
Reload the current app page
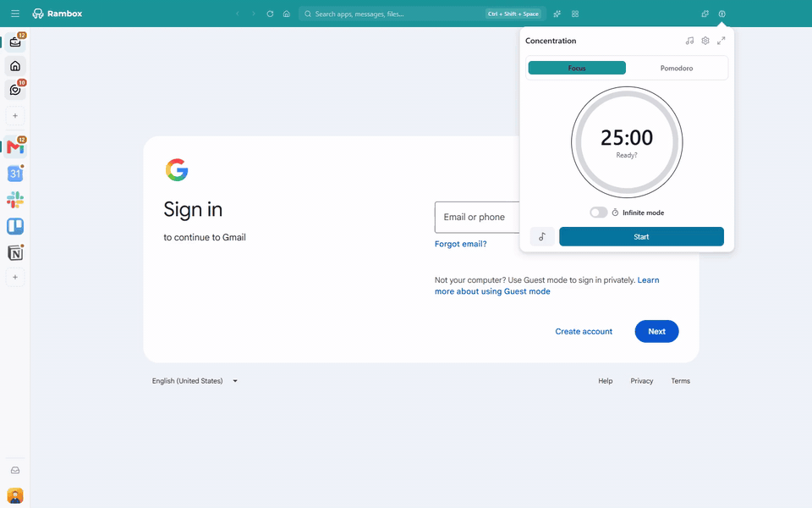[270, 14]
